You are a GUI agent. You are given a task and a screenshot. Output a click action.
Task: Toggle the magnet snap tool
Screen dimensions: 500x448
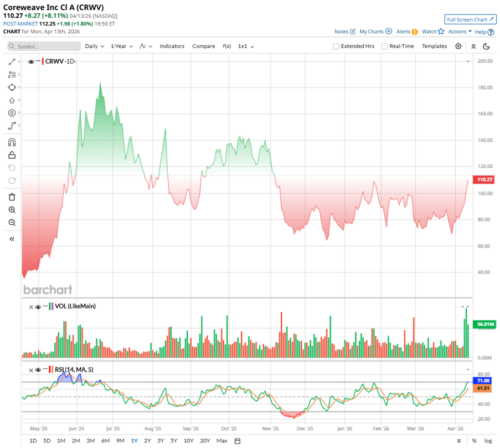click(x=12, y=142)
